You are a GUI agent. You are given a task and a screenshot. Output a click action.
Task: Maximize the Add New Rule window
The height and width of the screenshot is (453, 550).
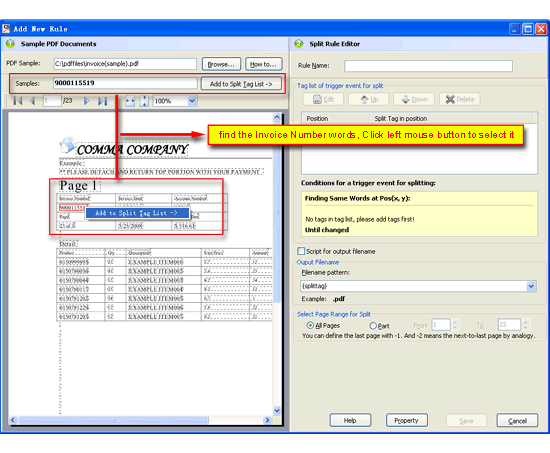click(528, 29)
